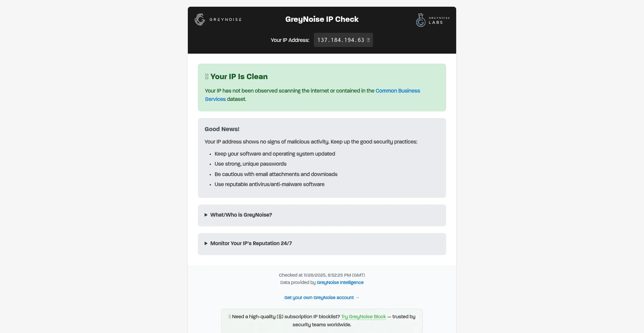The width and height of the screenshot is (644, 333).
Task: Open the GreyNoise Intelligence link
Action: tap(340, 282)
